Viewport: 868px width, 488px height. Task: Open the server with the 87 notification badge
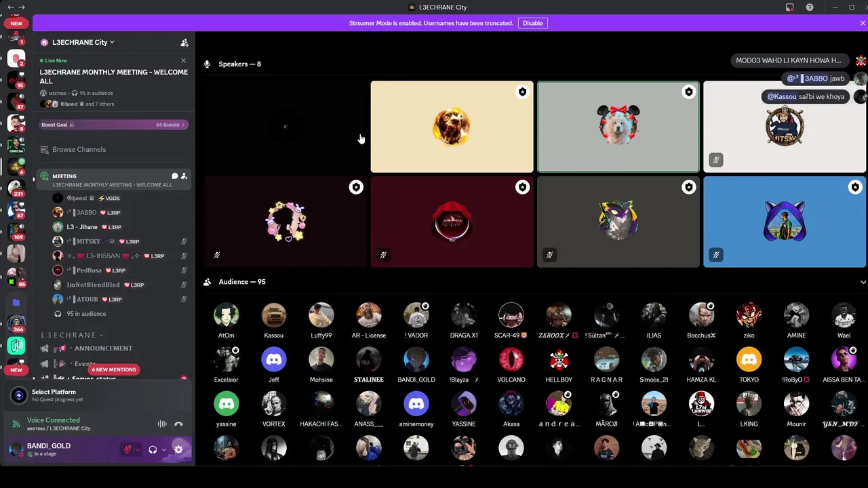(16, 102)
